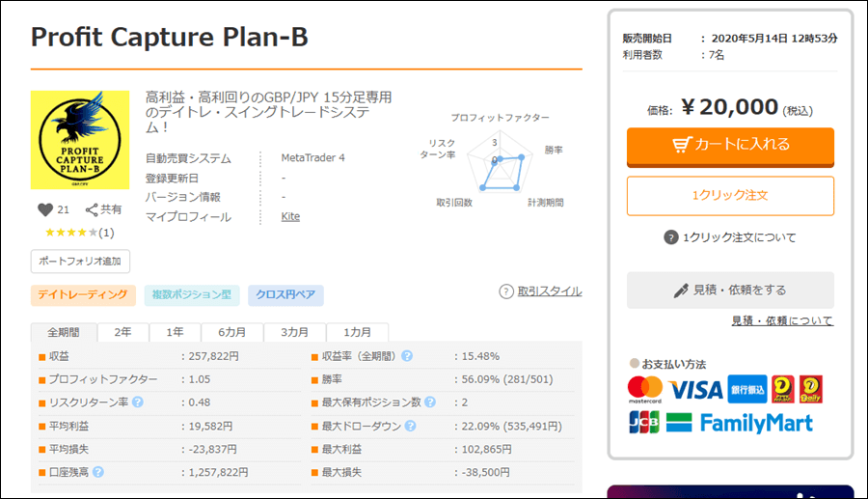Click the help icon beside 取引スタイル
868x499 pixels.
click(506, 291)
